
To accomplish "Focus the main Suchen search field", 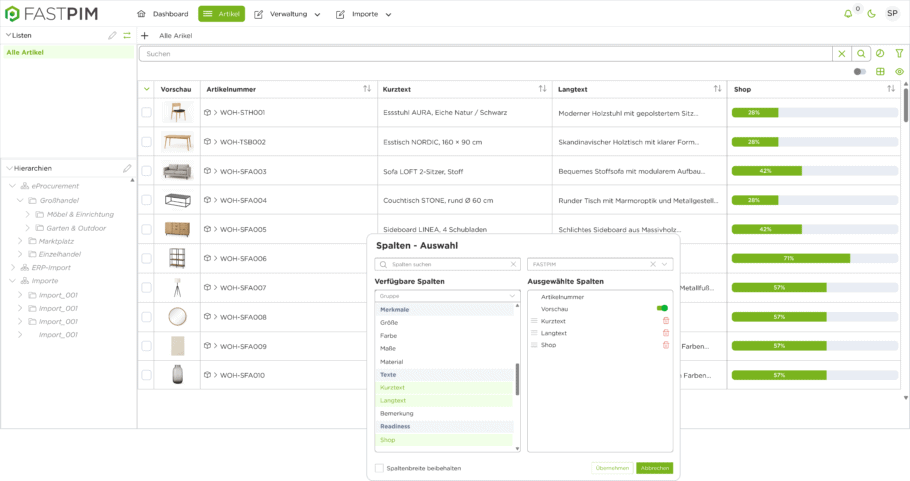I will 485,54.
